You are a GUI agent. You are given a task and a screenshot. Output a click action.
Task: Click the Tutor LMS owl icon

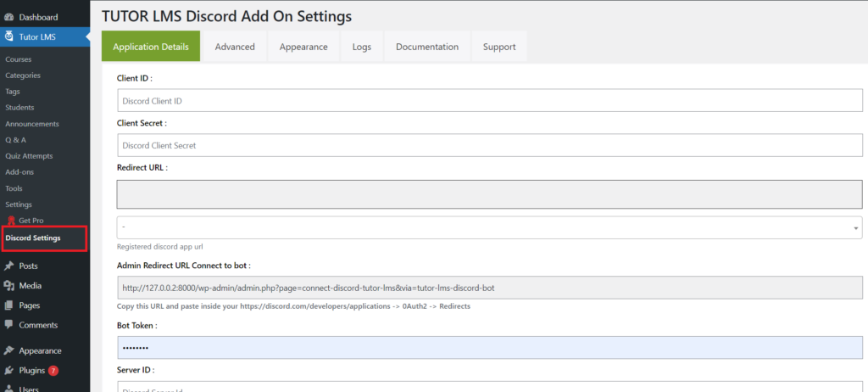click(8, 37)
